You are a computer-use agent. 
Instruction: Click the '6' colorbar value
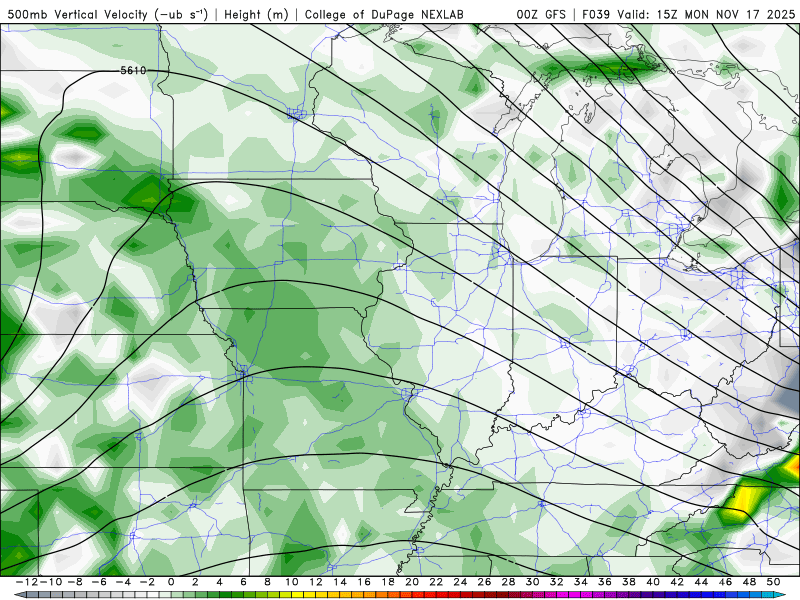pyautogui.click(x=243, y=582)
